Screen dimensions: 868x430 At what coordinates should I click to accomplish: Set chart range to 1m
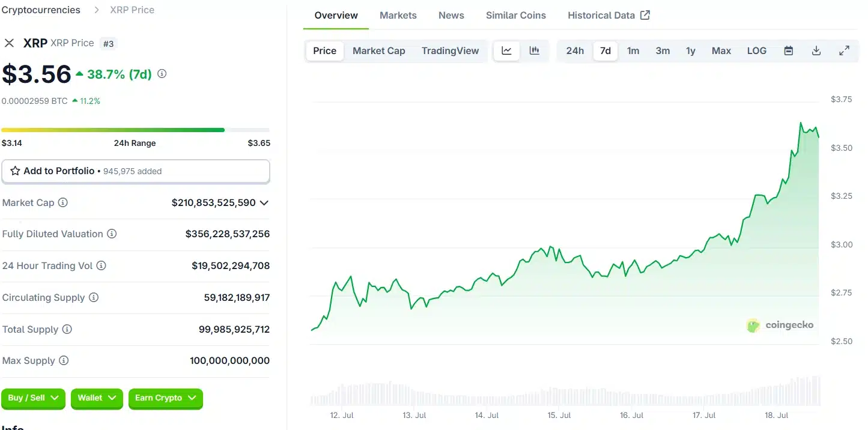click(633, 51)
